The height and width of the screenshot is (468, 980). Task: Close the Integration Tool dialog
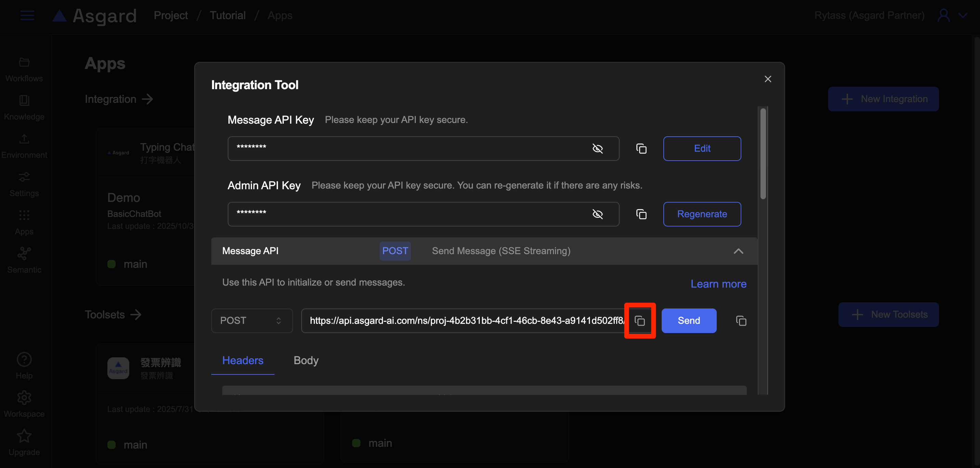tap(768, 79)
